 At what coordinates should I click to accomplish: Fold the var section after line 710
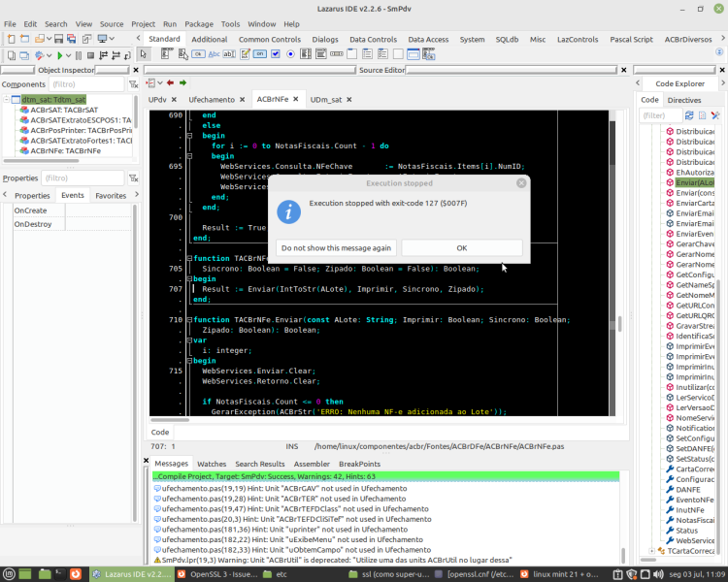click(189, 340)
